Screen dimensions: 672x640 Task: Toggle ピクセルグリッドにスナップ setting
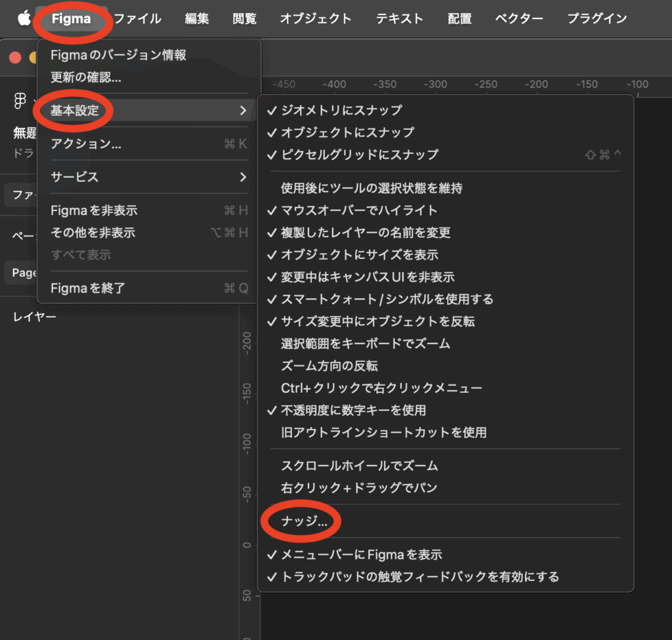359,155
